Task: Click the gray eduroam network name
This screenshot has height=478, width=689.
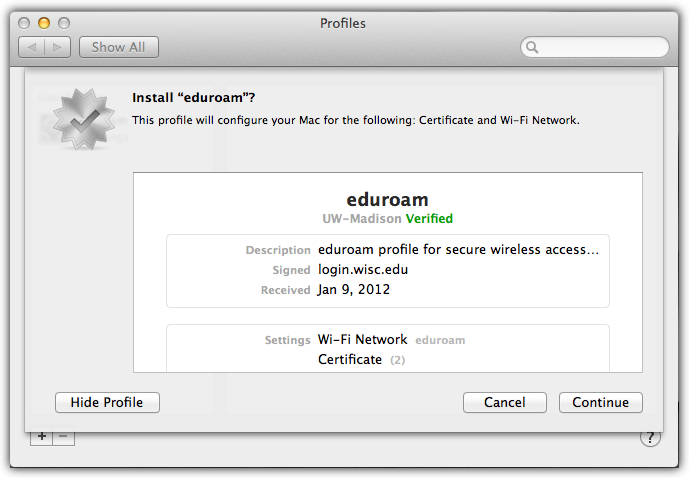Action: pos(440,340)
